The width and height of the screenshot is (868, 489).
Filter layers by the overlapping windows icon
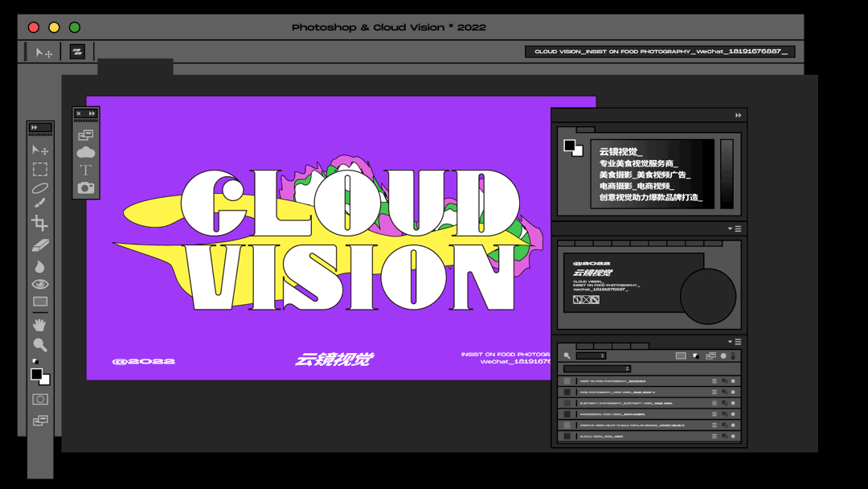[x=710, y=355]
